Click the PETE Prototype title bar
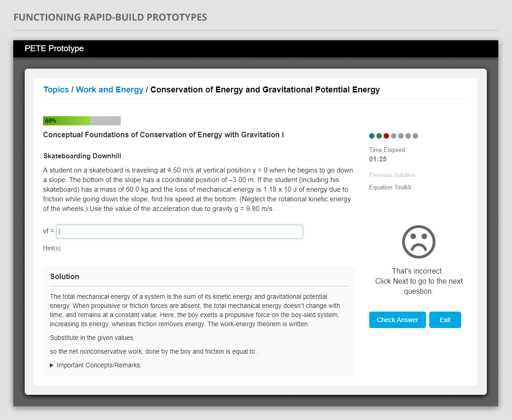Image resolution: width=512 pixels, height=420 pixels. click(54, 48)
